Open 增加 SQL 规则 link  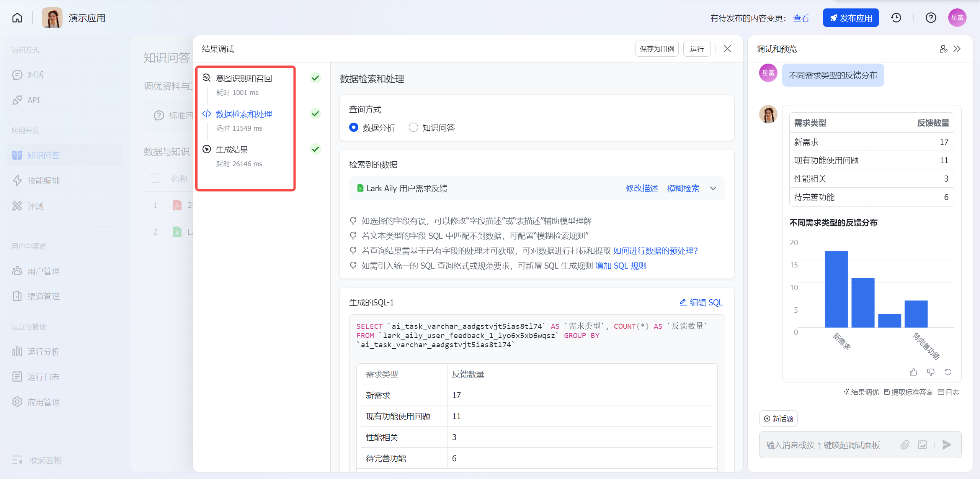(621, 266)
